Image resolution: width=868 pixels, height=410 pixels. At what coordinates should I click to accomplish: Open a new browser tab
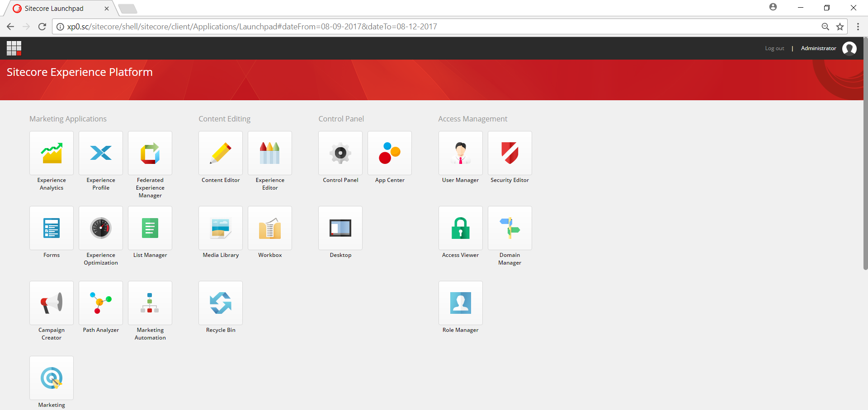coord(128,9)
